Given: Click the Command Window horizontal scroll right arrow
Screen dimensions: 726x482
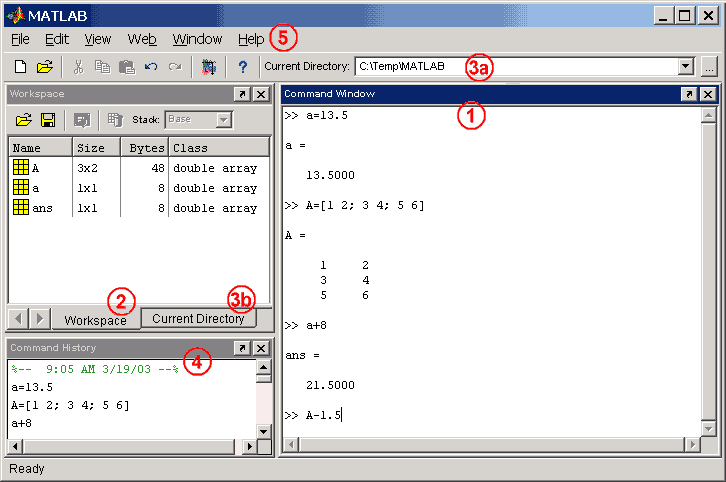Looking at the screenshot, I should pos(692,445).
